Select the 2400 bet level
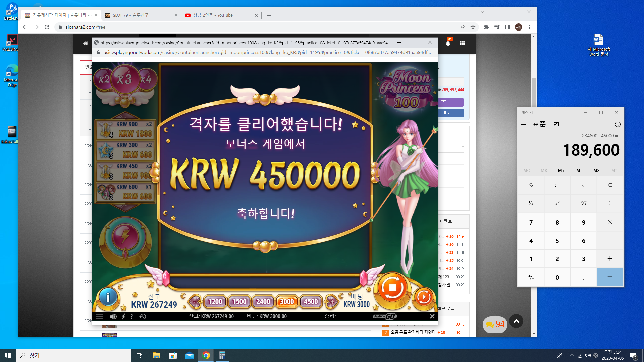This screenshot has height=362, width=644. (263, 302)
